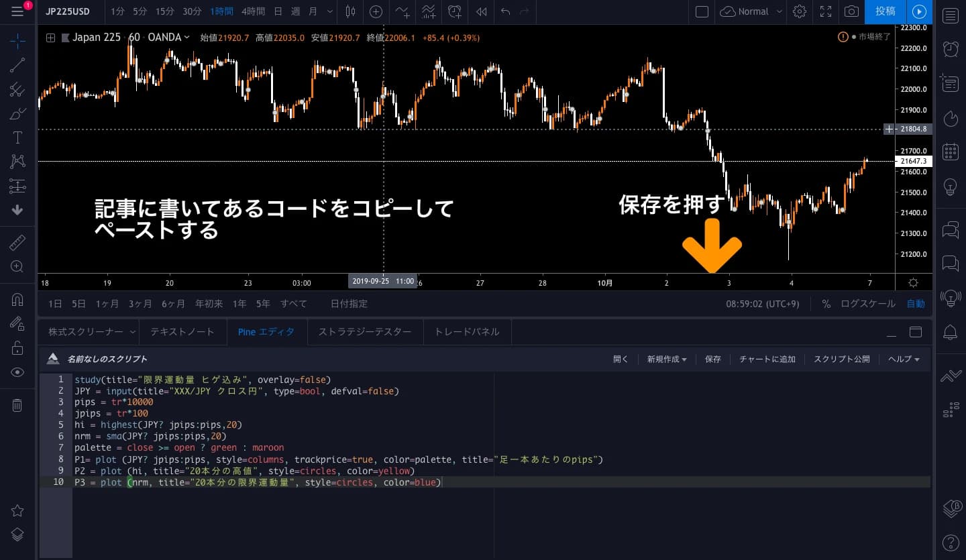The image size is (966, 560).
Task: Select the crosshair cursor tool
Action: (17, 41)
